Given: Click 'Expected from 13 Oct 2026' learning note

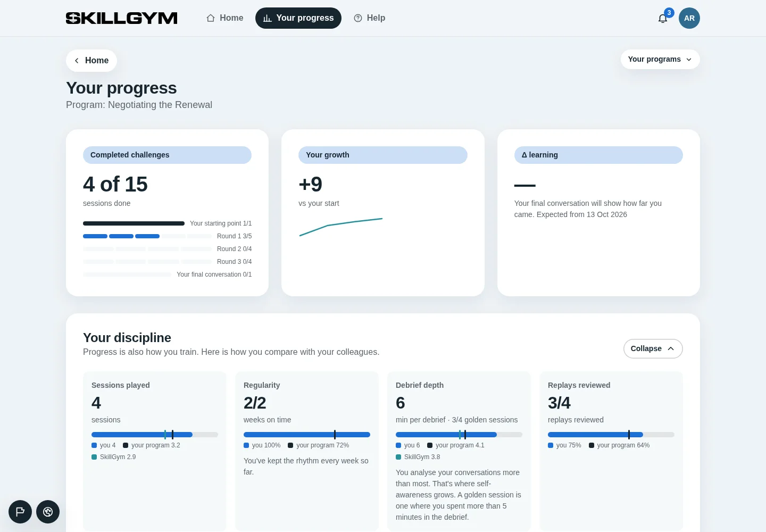Looking at the screenshot, I should point(582,214).
